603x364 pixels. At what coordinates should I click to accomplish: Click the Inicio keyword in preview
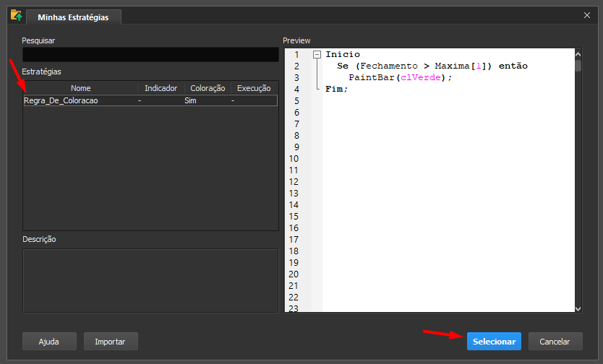tap(343, 54)
